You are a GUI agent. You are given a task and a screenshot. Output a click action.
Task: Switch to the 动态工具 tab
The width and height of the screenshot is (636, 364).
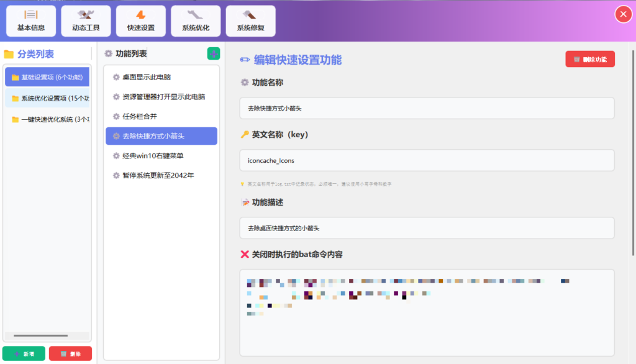point(86,20)
